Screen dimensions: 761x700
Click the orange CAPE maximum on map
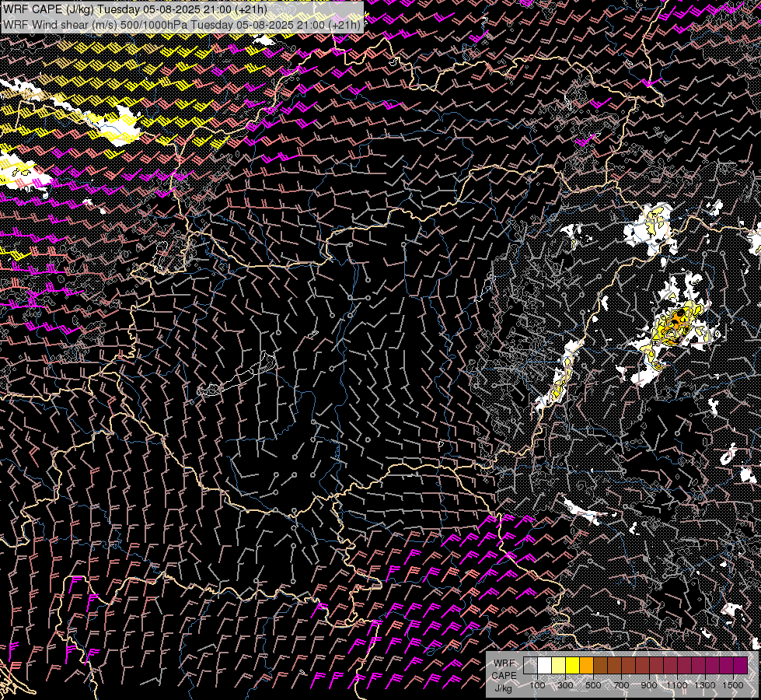point(676,319)
